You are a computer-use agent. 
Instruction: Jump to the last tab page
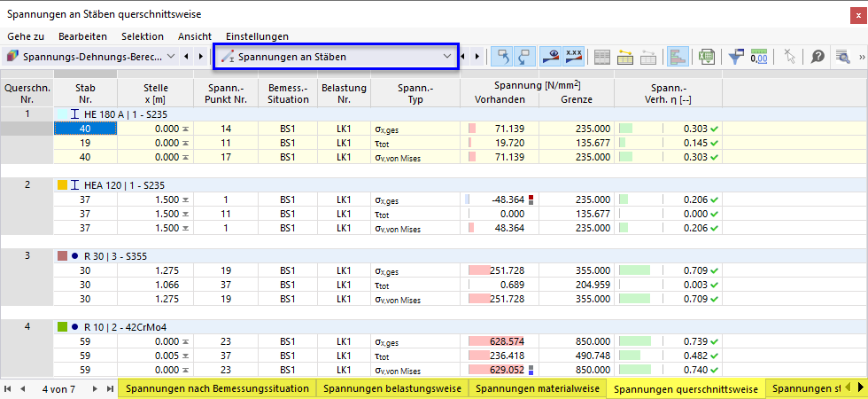[x=110, y=389]
